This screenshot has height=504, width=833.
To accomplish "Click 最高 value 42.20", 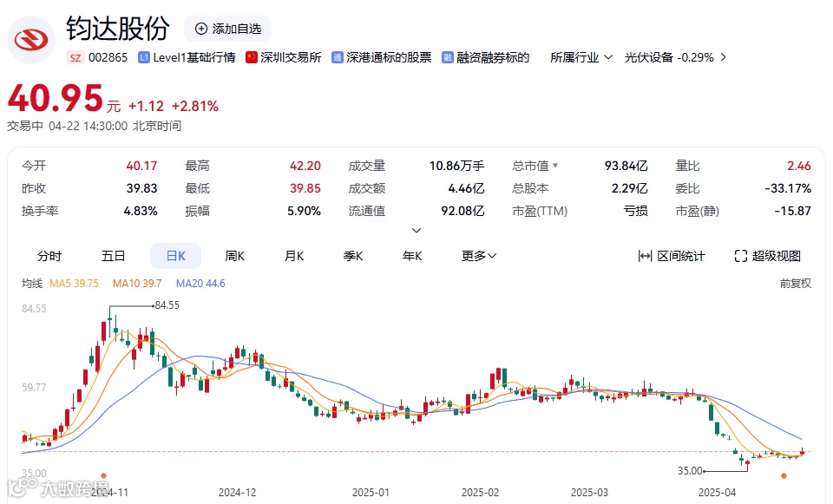I will coord(305,166).
